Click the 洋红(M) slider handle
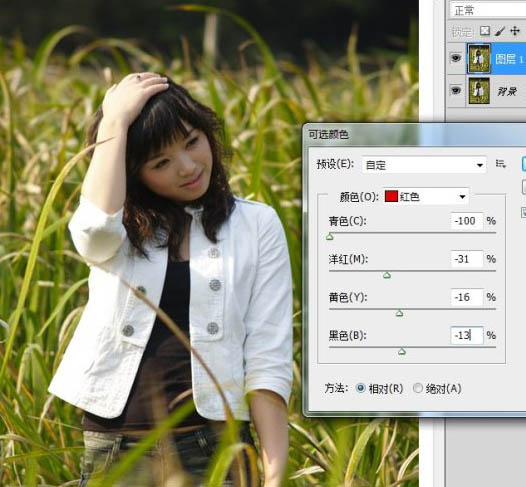Image resolution: width=526 pixels, height=487 pixels. point(387,275)
